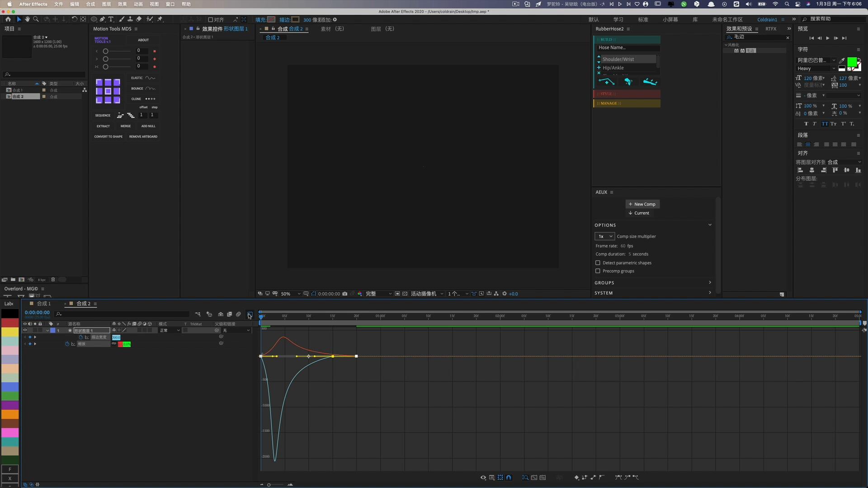Click the comp mini-flowchart icon
This screenshot has height=488, width=868.
point(198,314)
